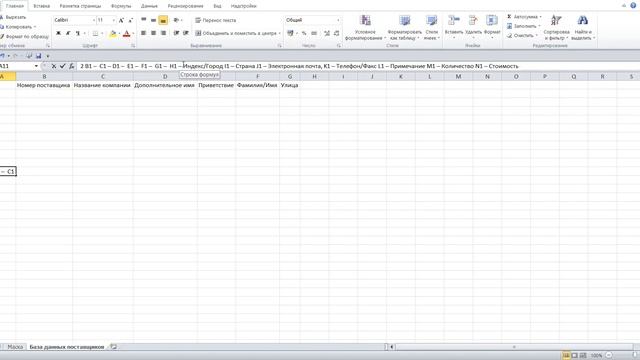Open the Вставка ribbon tab
This screenshot has width=640, height=360.
[x=41, y=6]
